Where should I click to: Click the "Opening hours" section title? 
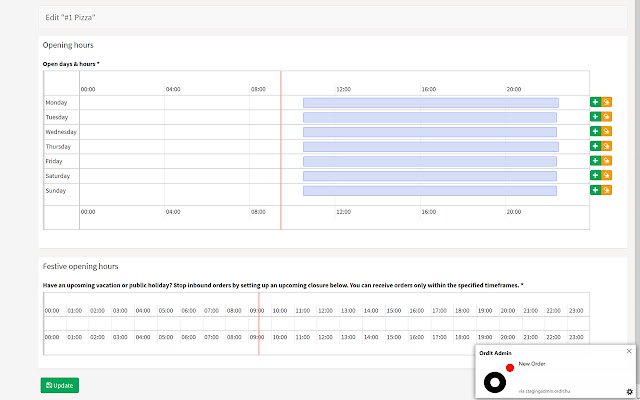[68, 45]
